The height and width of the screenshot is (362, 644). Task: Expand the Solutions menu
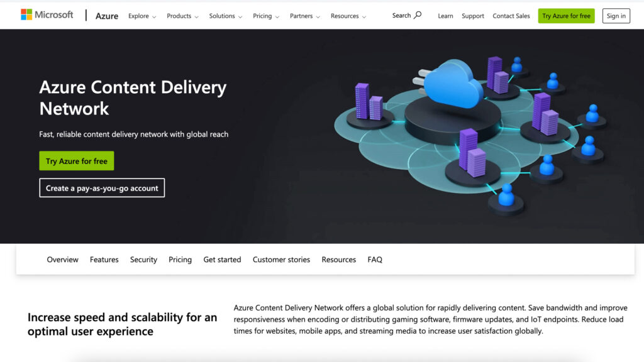pos(226,16)
